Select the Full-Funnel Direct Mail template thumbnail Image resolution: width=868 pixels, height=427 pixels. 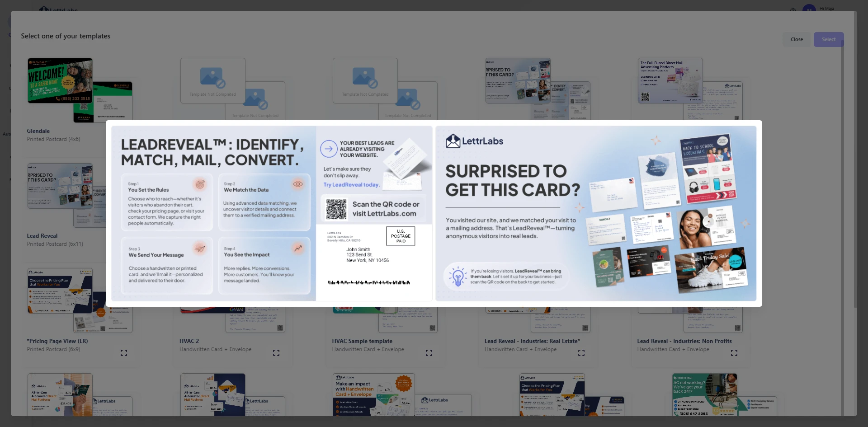(670, 80)
